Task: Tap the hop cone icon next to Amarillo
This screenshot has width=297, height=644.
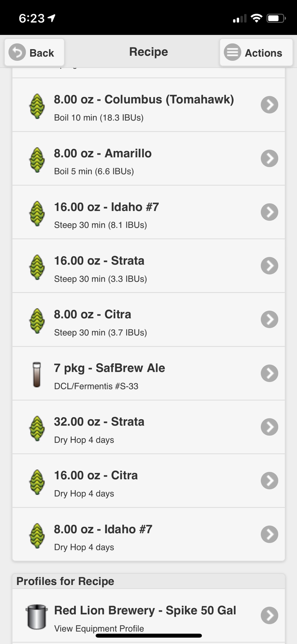Action: (x=37, y=160)
